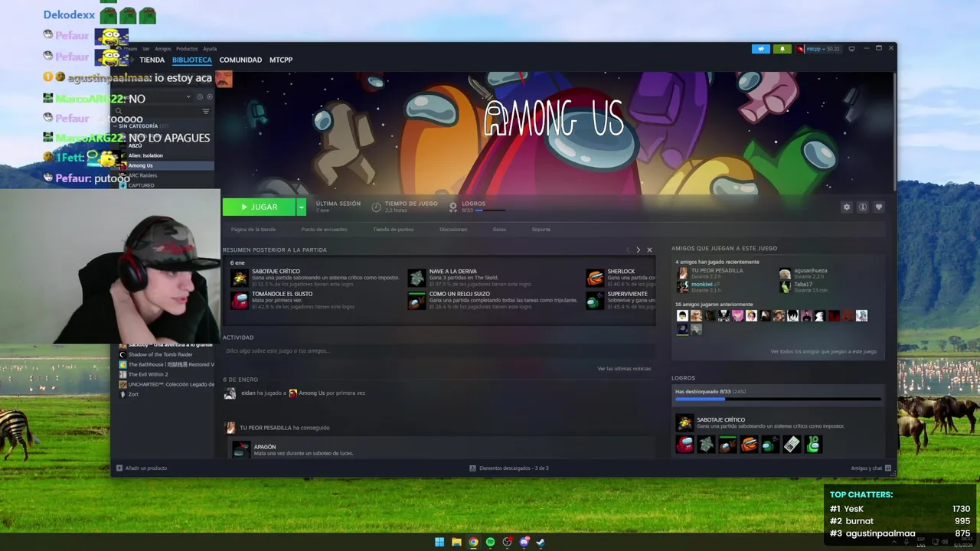Viewport: 980px width, 551px height.
Task: Open the Amigos menu
Action: [x=163, y=49]
